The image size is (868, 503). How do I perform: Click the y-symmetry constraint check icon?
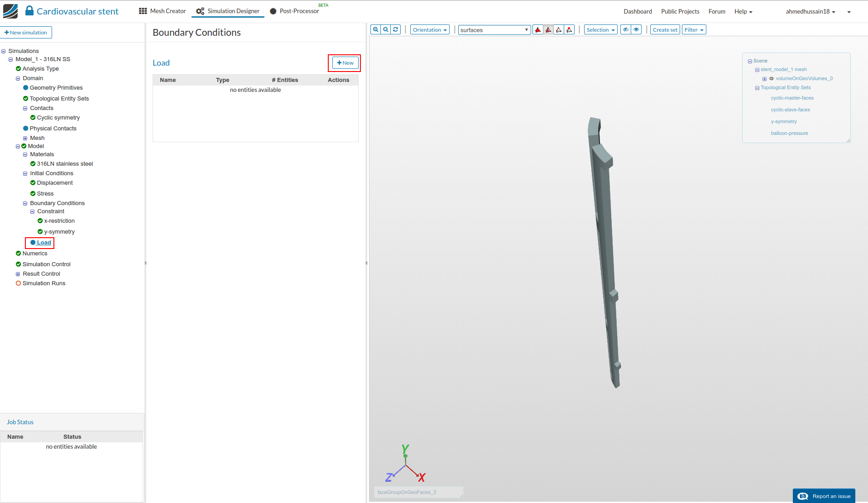tap(40, 232)
